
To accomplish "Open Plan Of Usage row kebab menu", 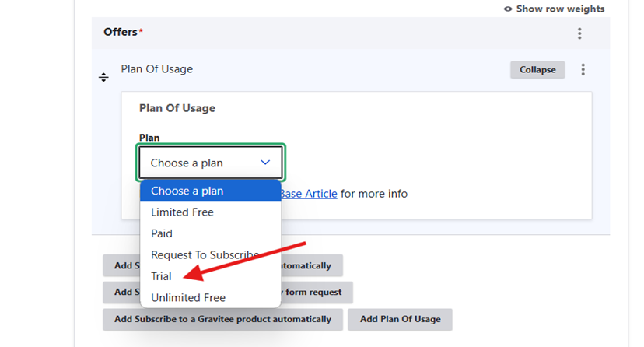I will (x=583, y=69).
